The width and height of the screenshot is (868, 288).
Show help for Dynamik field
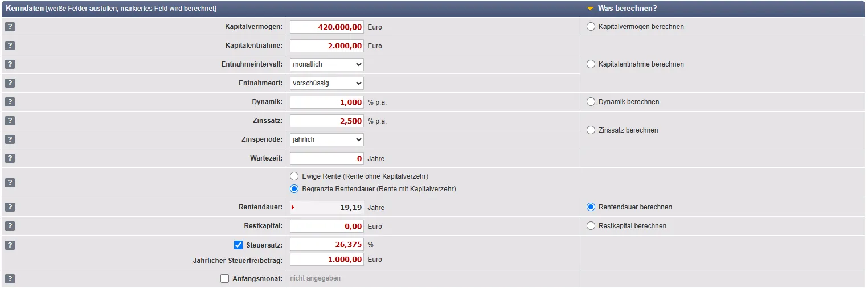click(x=10, y=102)
